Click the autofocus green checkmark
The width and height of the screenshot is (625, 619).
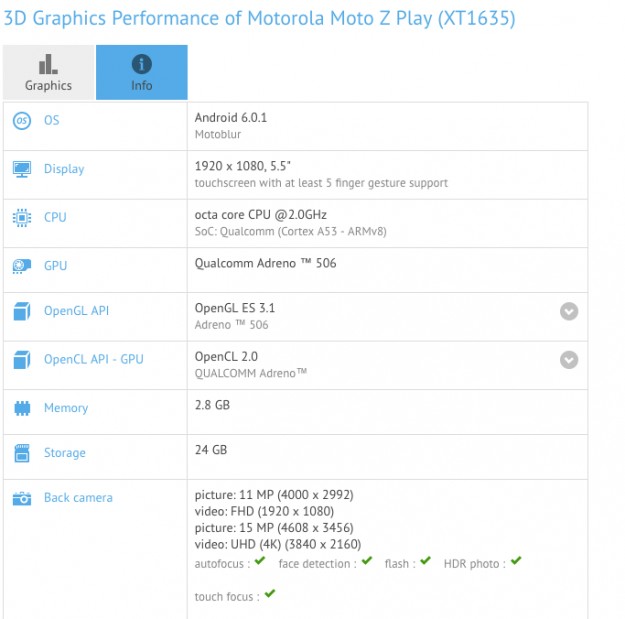point(260,562)
